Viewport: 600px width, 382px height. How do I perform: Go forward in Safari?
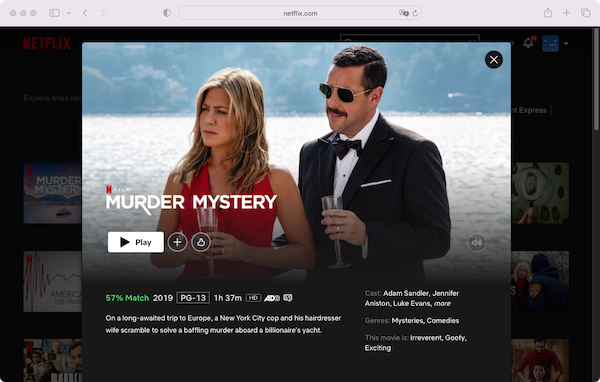point(103,13)
